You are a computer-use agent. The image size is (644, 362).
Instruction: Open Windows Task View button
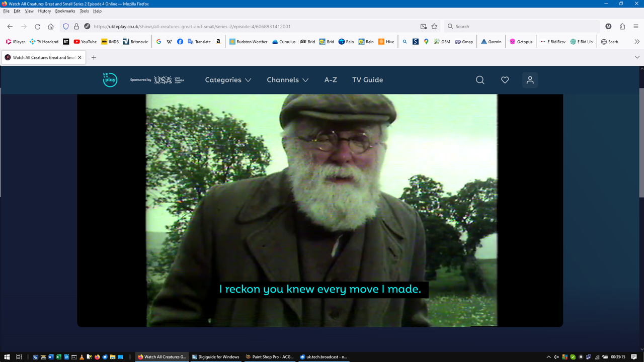[19, 357]
